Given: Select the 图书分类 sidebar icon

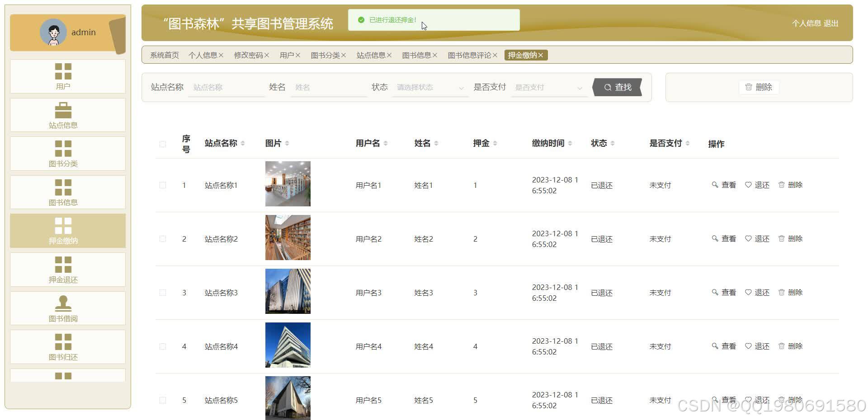Looking at the screenshot, I should pos(63,153).
